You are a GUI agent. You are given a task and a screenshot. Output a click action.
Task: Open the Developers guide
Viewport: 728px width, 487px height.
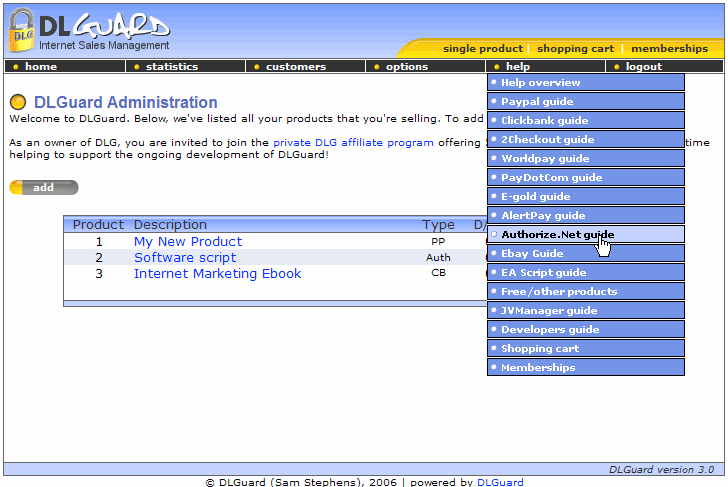586,330
